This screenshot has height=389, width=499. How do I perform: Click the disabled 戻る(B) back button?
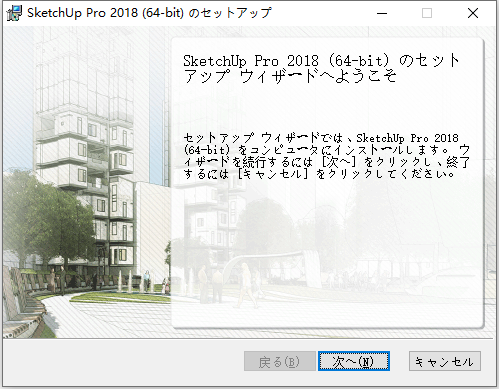coord(280,361)
